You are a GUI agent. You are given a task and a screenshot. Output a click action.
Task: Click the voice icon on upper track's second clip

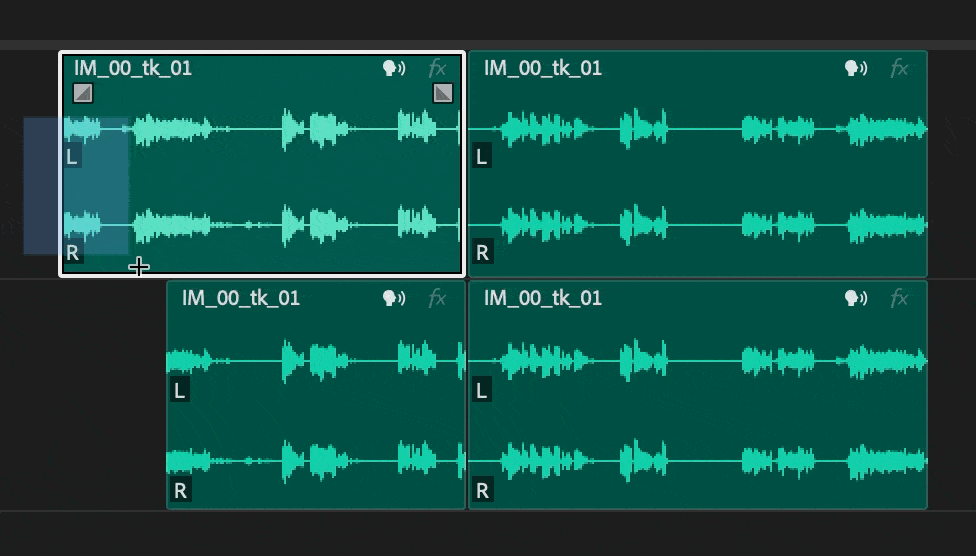[x=856, y=68]
